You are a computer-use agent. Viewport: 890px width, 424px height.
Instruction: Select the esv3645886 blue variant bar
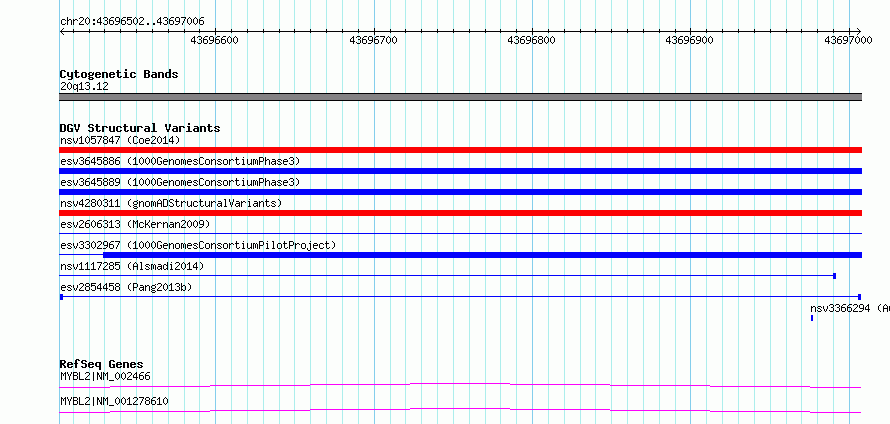pos(460,171)
